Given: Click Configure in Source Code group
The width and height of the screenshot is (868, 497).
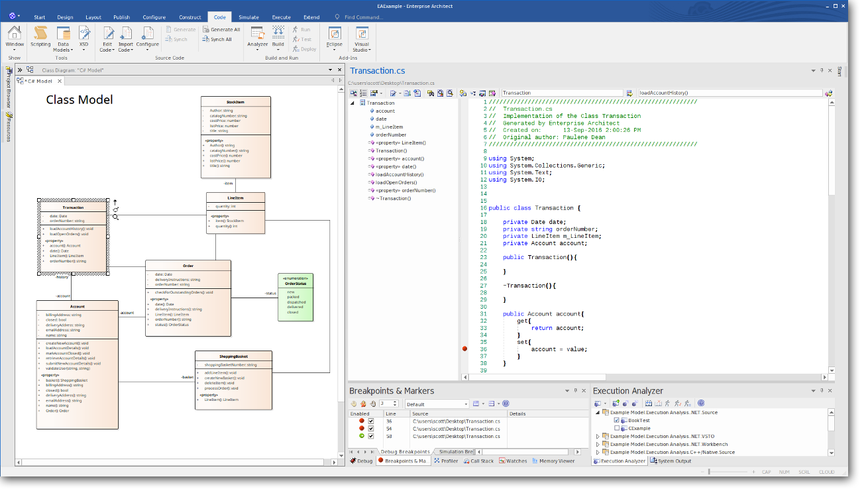Looking at the screenshot, I should click(x=147, y=39).
